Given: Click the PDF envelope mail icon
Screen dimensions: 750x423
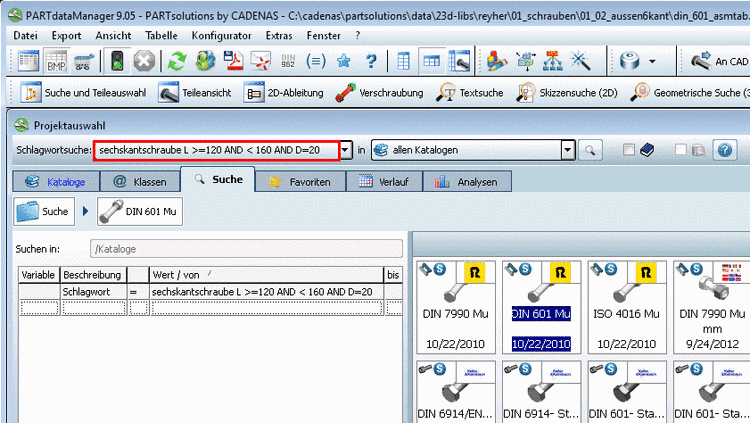Looking at the screenshot, I should pos(261,61).
